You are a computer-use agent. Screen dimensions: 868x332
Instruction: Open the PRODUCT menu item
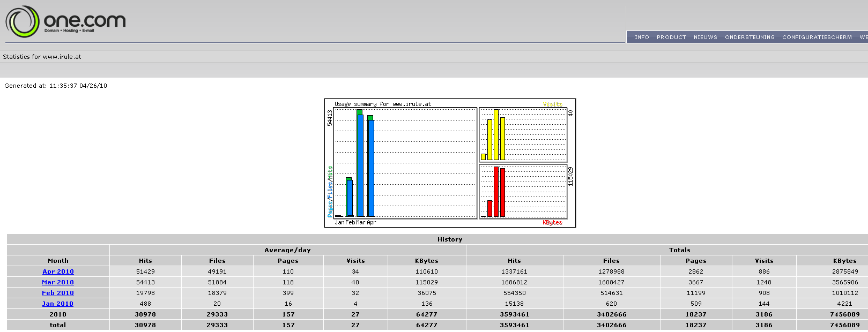(671, 37)
